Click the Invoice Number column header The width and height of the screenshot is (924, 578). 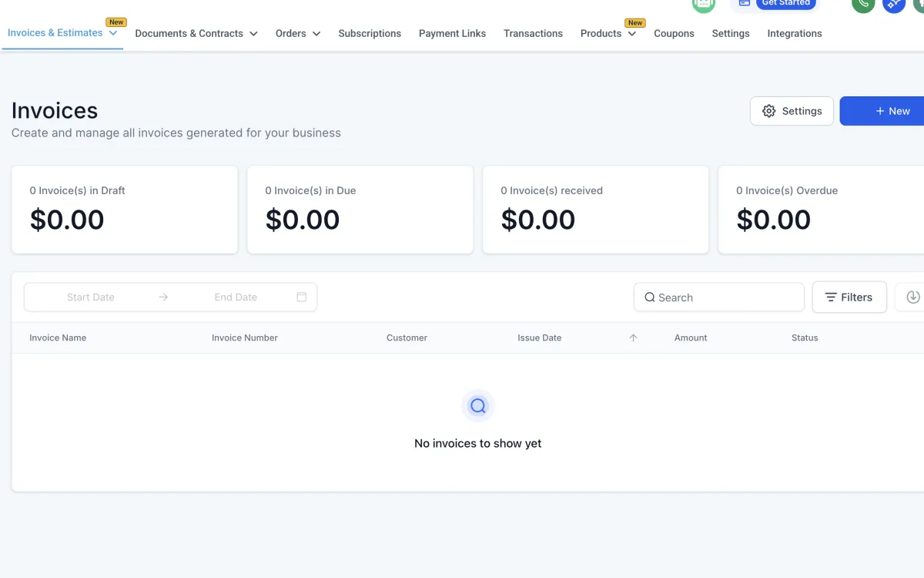click(x=245, y=338)
